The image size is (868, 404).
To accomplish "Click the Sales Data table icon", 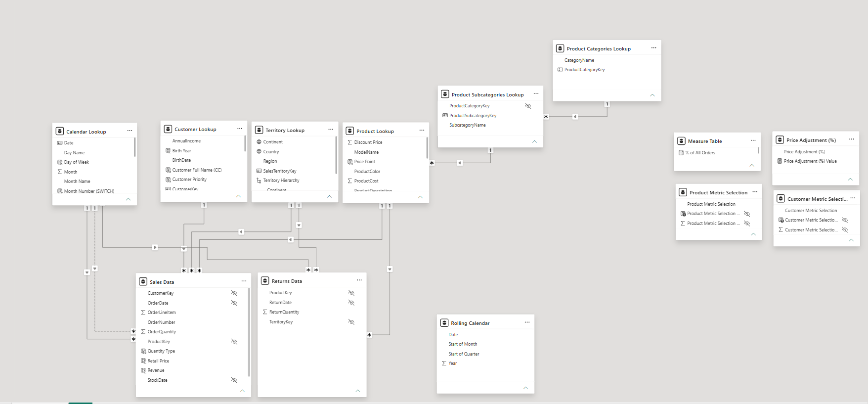I will pyautogui.click(x=143, y=281).
